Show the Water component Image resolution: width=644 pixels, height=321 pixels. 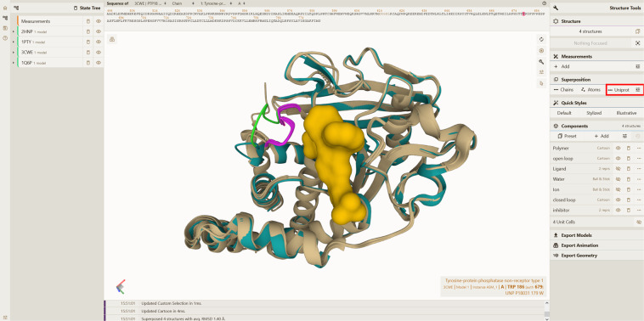618,179
